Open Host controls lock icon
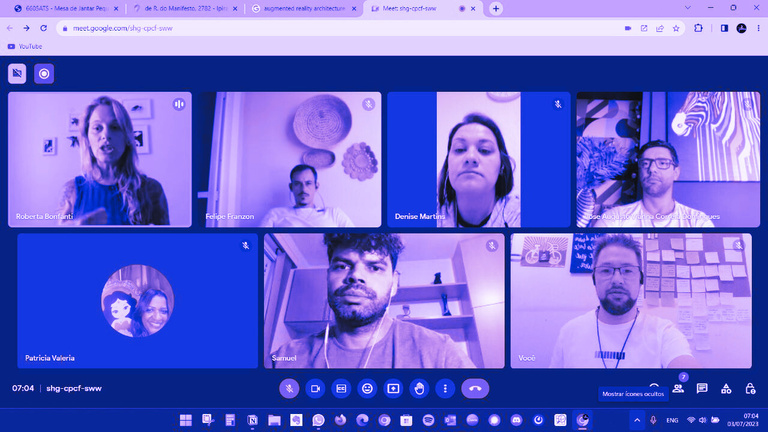The width and height of the screenshot is (768, 432). coord(750,388)
